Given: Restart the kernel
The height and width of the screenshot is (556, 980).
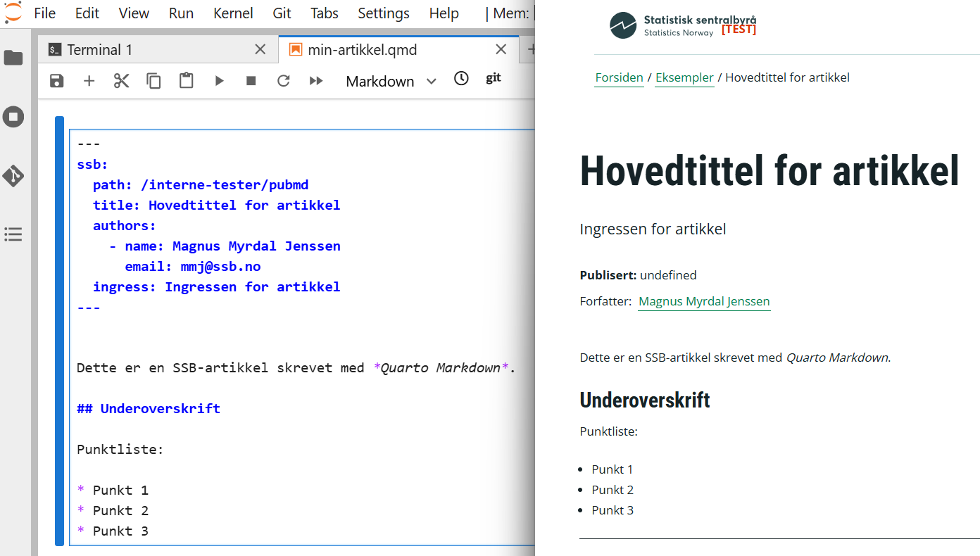Looking at the screenshot, I should pos(283,80).
